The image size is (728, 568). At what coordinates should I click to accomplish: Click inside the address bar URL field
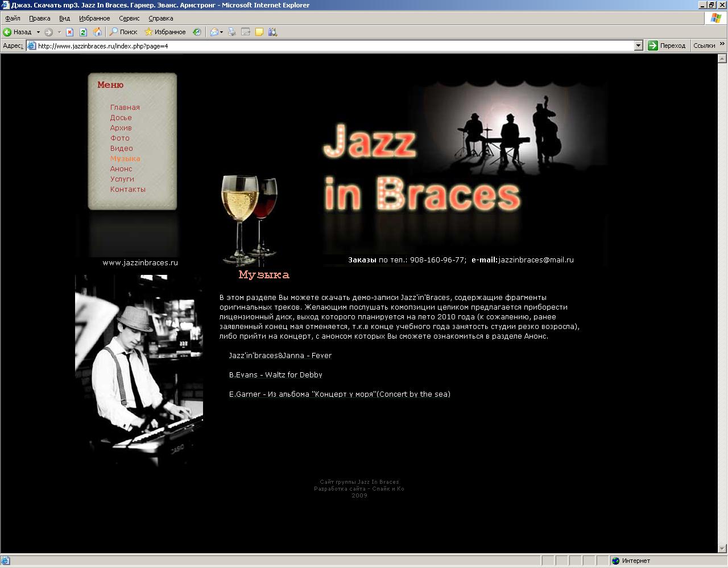pyautogui.click(x=227, y=45)
